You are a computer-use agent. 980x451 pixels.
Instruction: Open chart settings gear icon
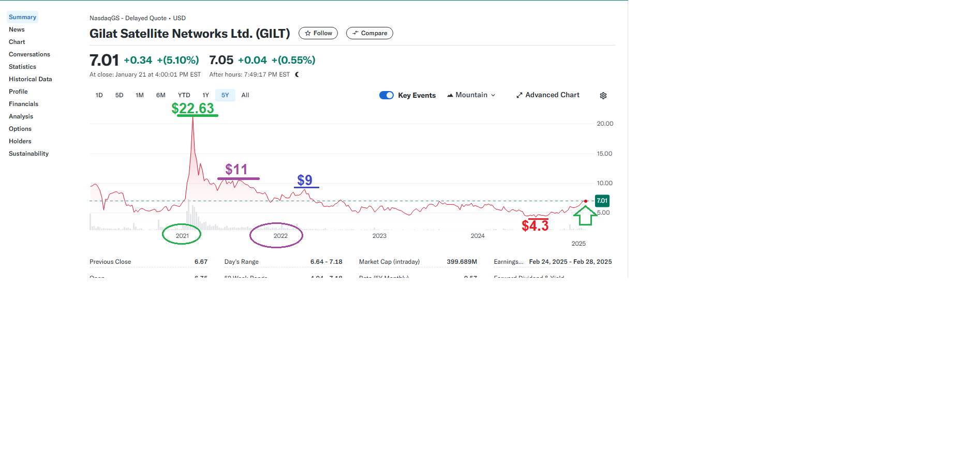click(603, 96)
